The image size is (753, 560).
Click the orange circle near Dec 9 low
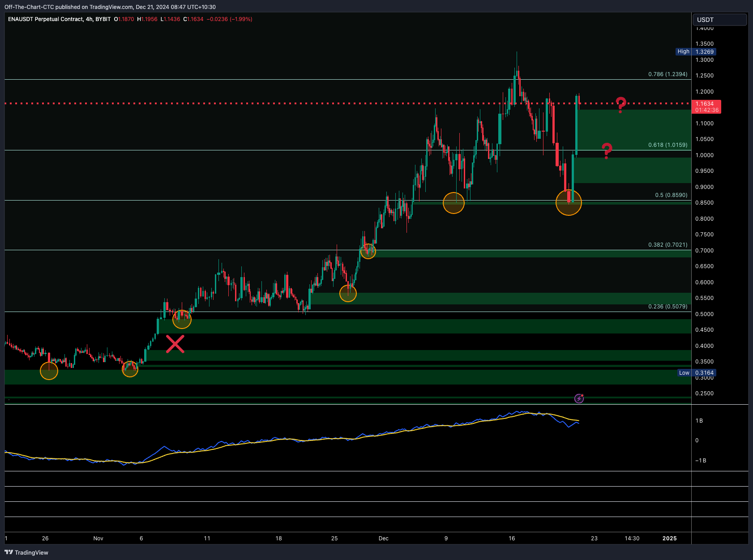(x=454, y=203)
